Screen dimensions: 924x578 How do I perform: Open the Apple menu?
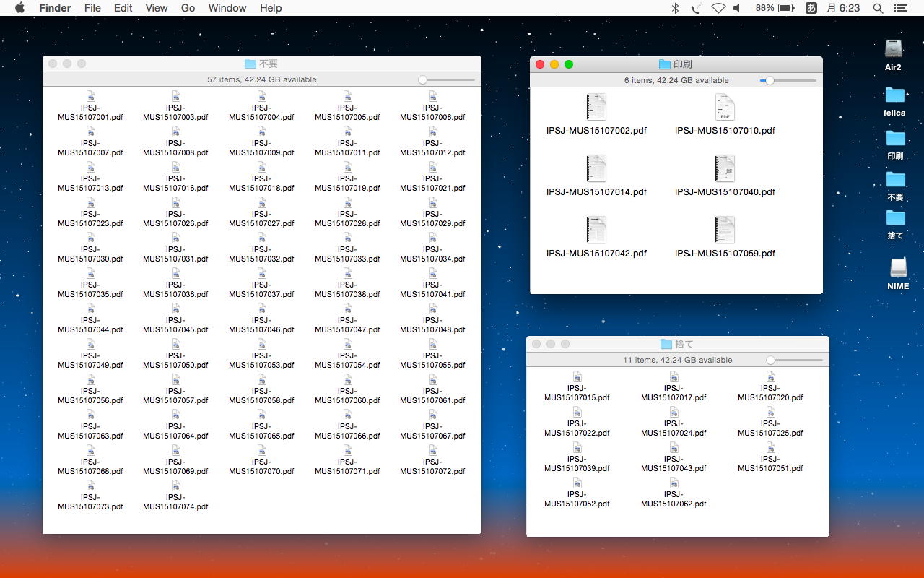(19, 8)
